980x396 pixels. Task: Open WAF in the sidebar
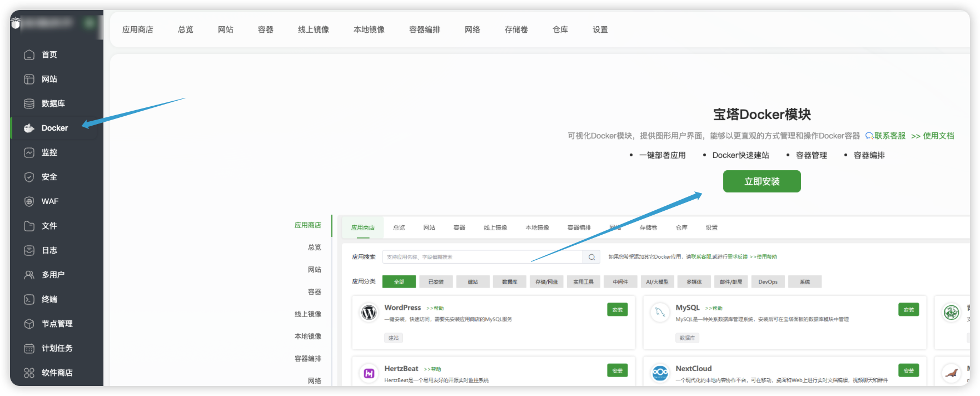[x=49, y=201]
